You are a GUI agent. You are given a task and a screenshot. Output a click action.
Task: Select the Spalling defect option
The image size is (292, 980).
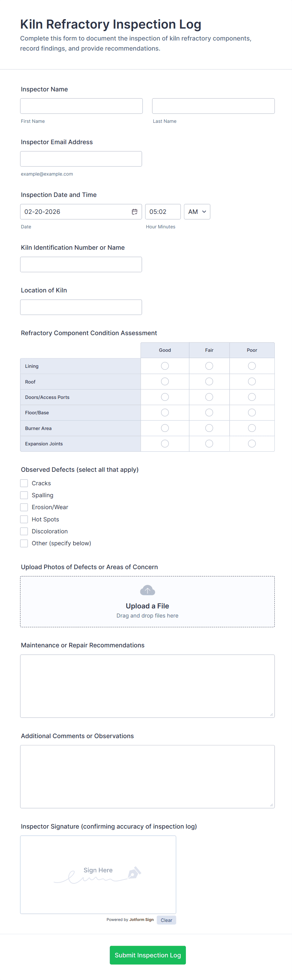pyautogui.click(x=24, y=495)
